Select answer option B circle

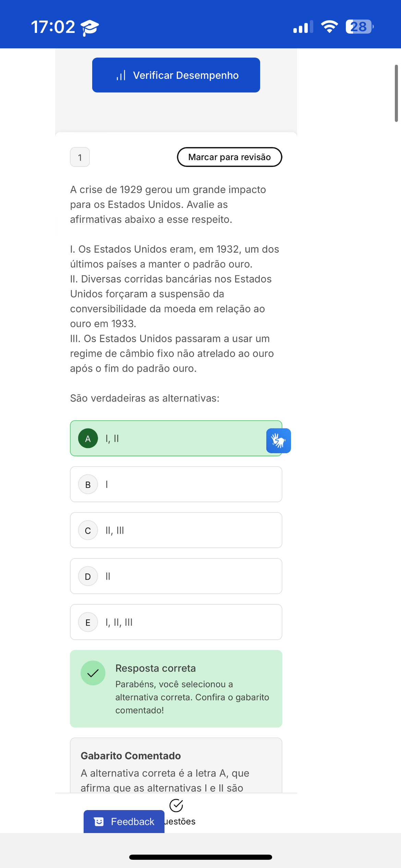click(x=88, y=484)
